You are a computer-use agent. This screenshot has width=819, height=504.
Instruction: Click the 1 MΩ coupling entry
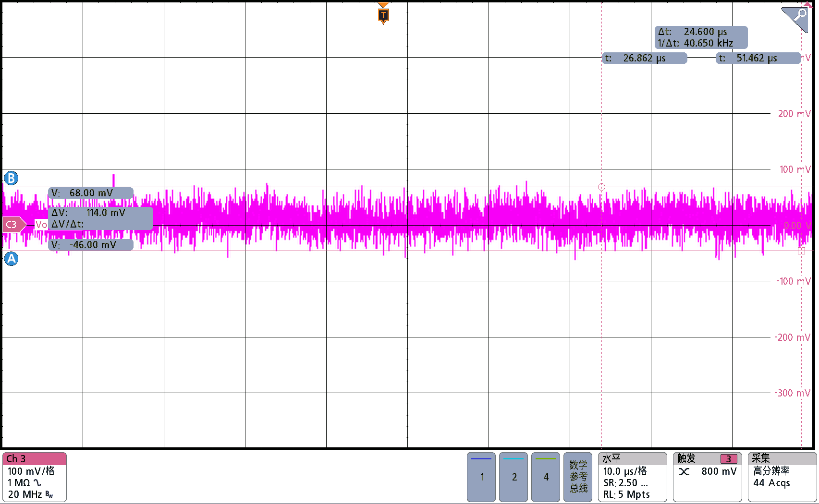tap(24, 483)
